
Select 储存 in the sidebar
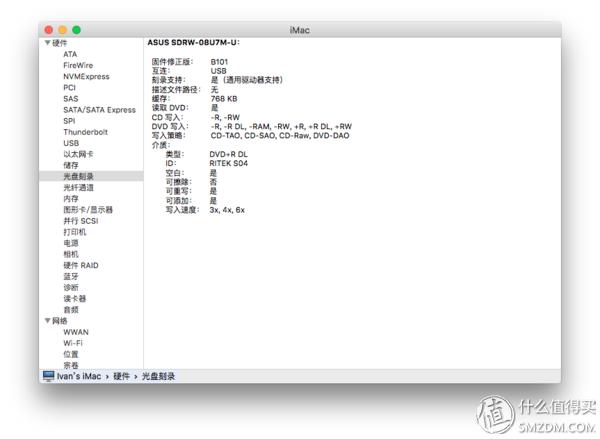[x=71, y=165]
